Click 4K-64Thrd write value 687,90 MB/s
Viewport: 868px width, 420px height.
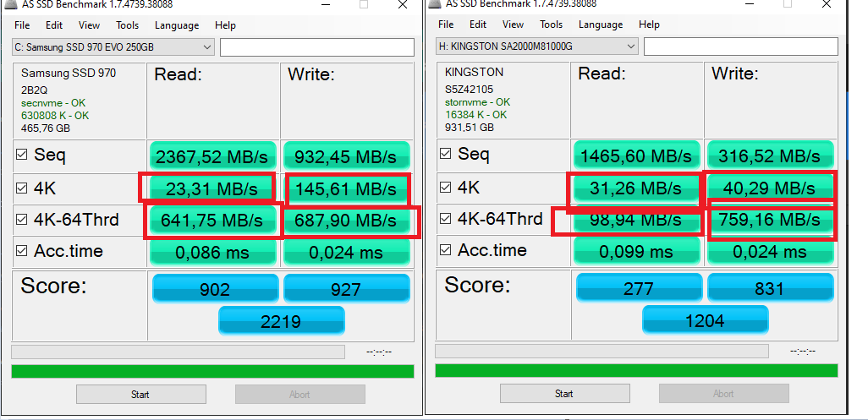347,220
